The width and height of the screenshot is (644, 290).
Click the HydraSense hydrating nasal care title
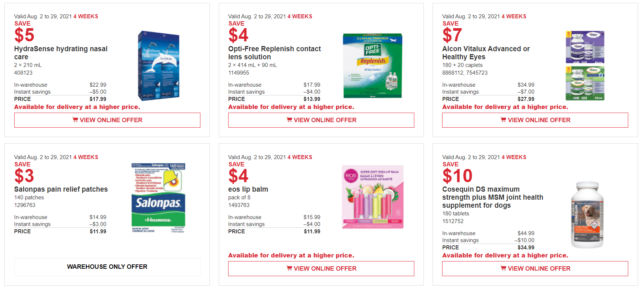[61, 53]
